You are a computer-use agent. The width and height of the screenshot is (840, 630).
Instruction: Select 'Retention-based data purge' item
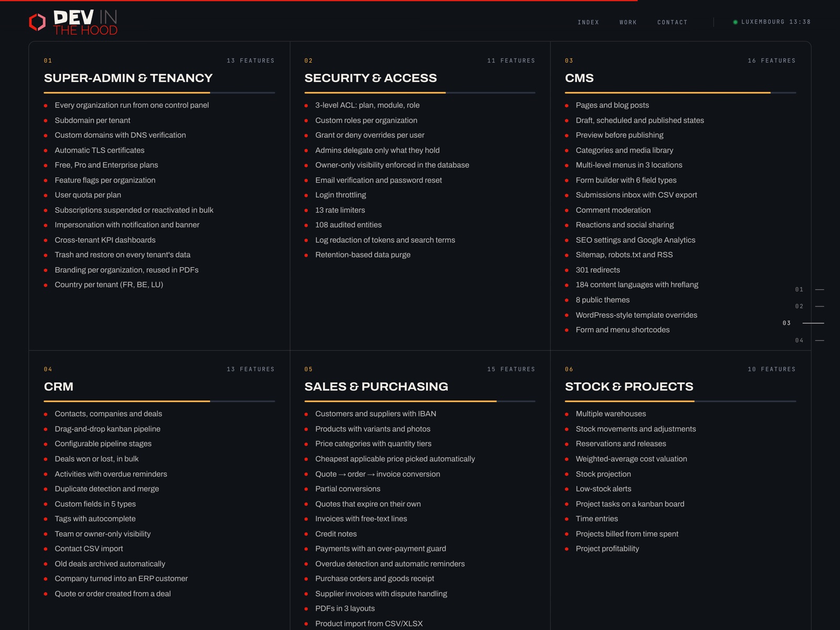click(x=363, y=255)
